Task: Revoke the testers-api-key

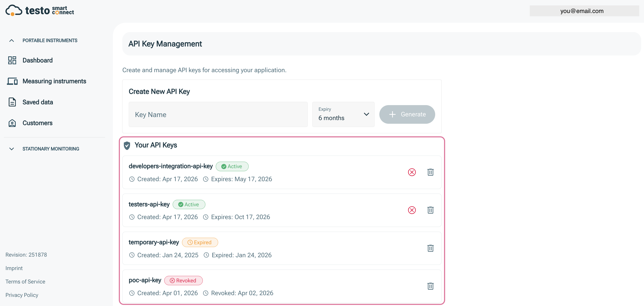Action: [x=412, y=210]
